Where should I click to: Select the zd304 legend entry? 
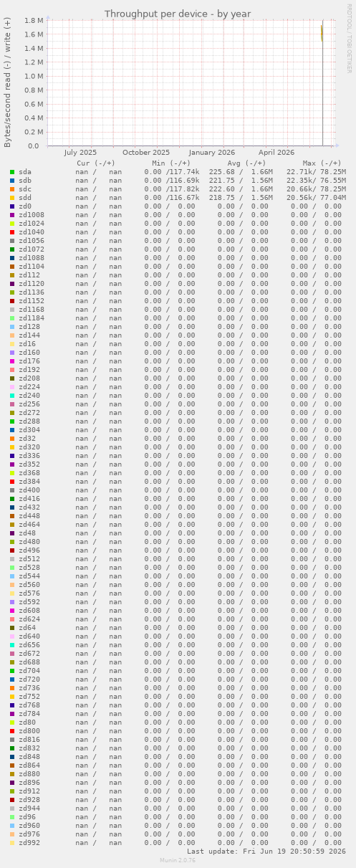[x=29, y=430]
